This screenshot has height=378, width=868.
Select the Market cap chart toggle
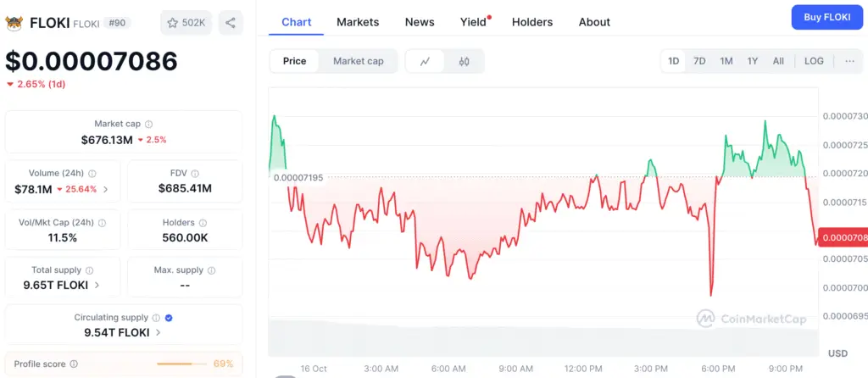coord(358,61)
